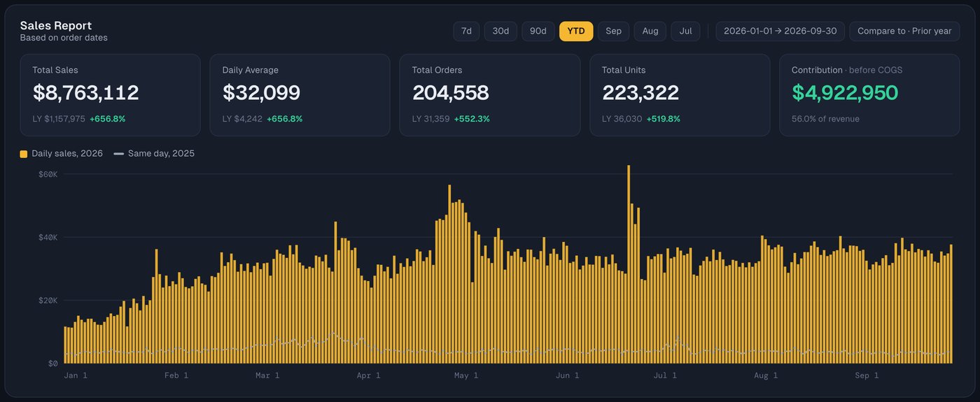Click the Total Units value 223,322
Screen dimensions: 980x402
click(x=640, y=92)
